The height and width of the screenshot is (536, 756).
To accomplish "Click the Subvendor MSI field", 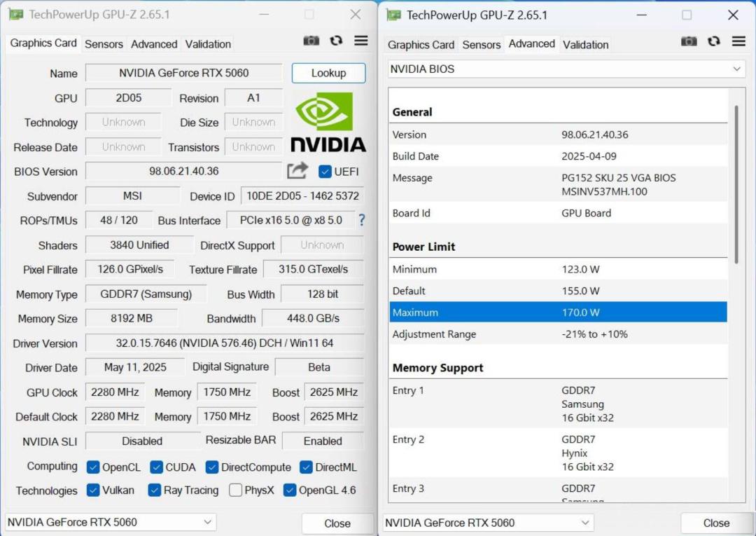I will [x=132, y=196].
